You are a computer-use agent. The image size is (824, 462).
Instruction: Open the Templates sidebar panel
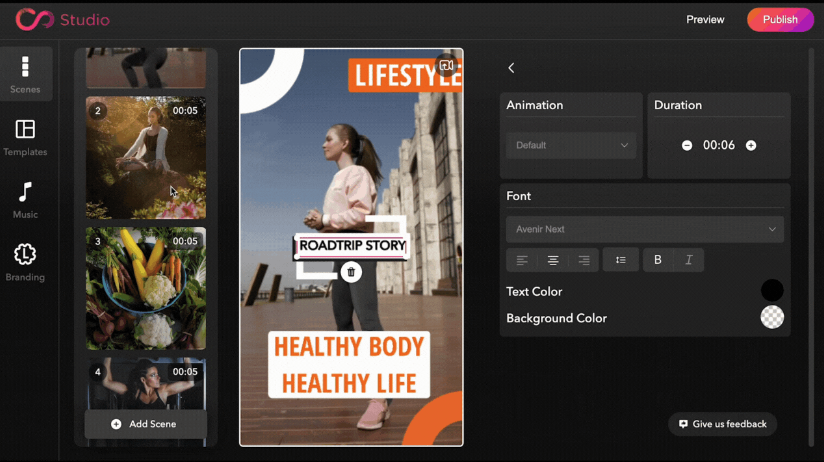coord(25,138)
